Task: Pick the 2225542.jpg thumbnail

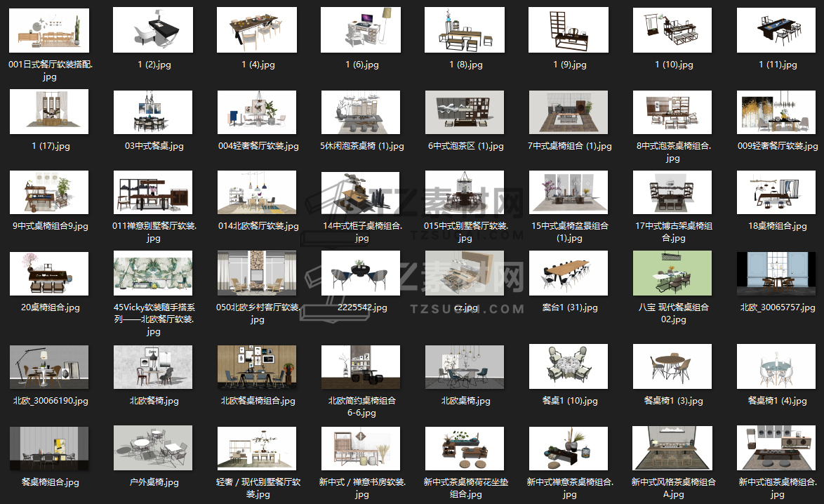Action: click(x=361, y=273)
